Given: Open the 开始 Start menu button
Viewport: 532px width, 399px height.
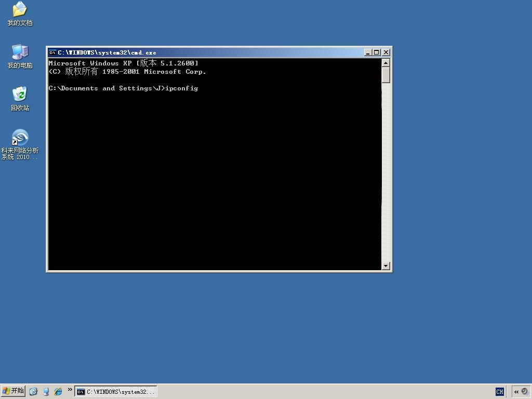Looking at the screenshot, I should 13,391.
